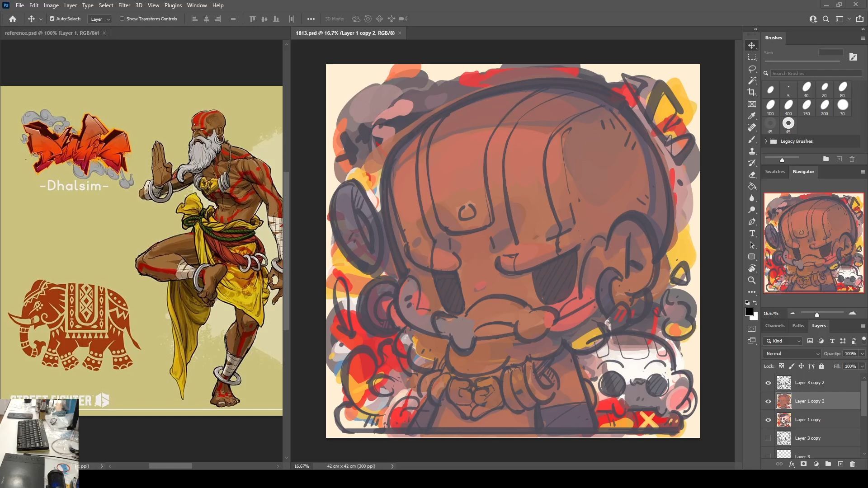The height and width of the screenshot is (488, 868).
Task: Click the Navigator zoom in mountain button
Action: click(852, 313)
